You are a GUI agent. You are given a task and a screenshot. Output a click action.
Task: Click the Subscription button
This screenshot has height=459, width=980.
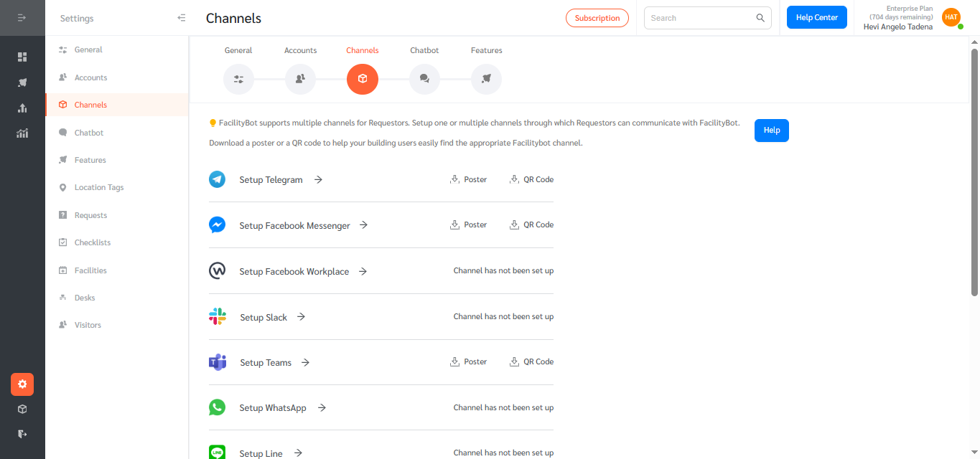pyautogui.click(x=597, y=18)
